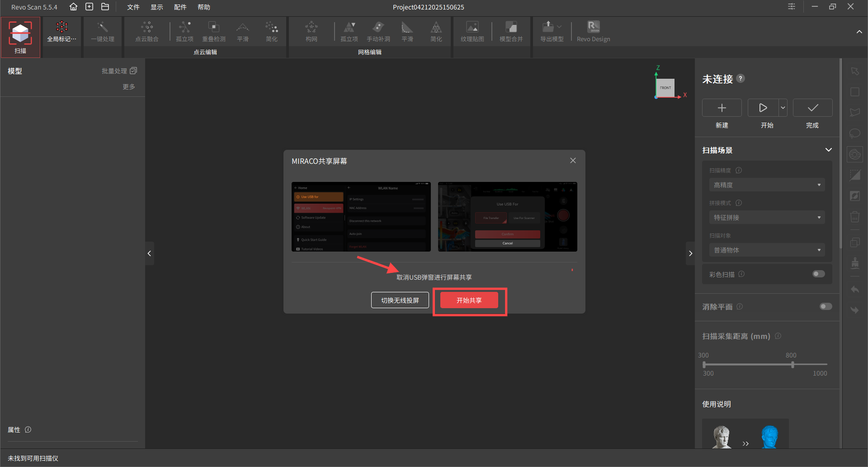The height and width of the screenshot is (467, 868).
Task: Click trash delete icon in right sidebar
Action: tap(854, 217)
